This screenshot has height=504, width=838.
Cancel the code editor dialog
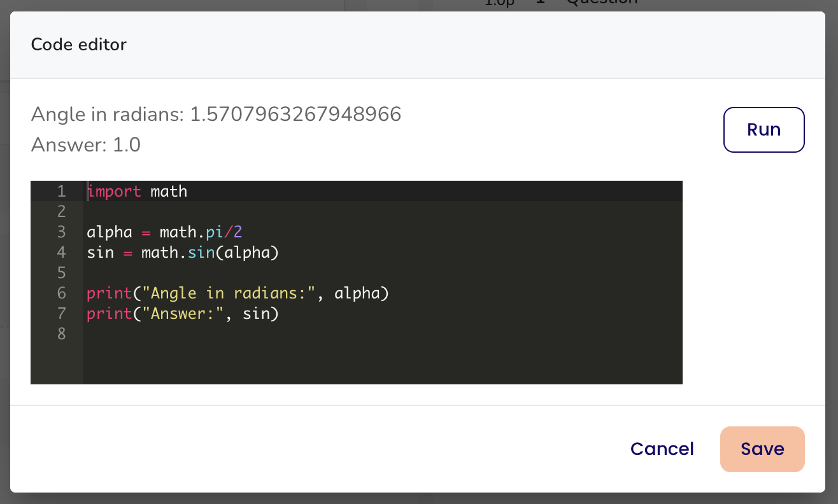coord(662,449)
